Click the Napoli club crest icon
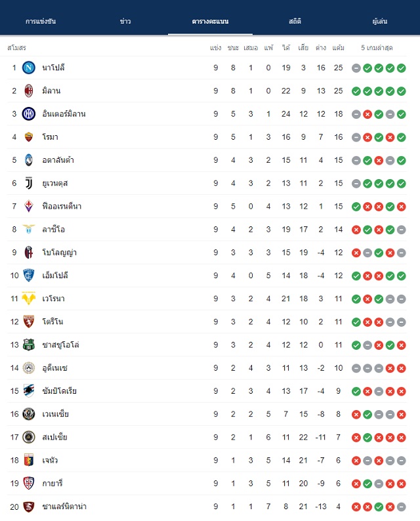420x521 pixels. pos(29,68)
